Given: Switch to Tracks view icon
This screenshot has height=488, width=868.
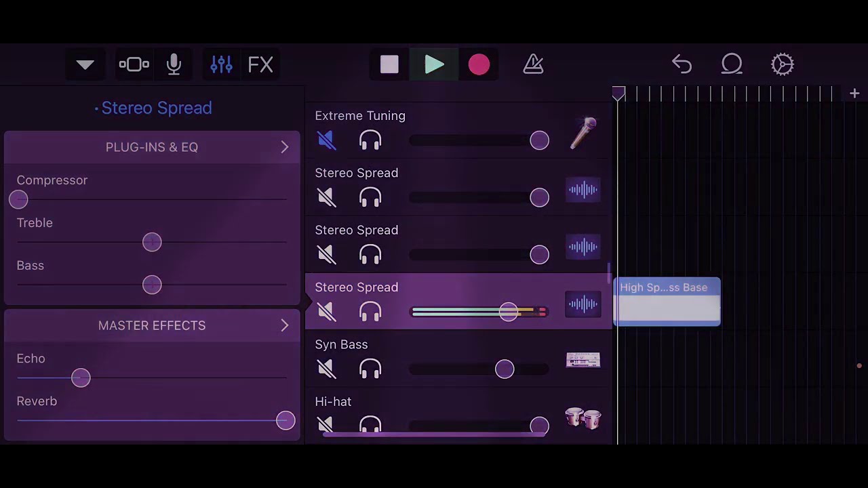Looking at the screenshot, I should (x=134, y=64).
